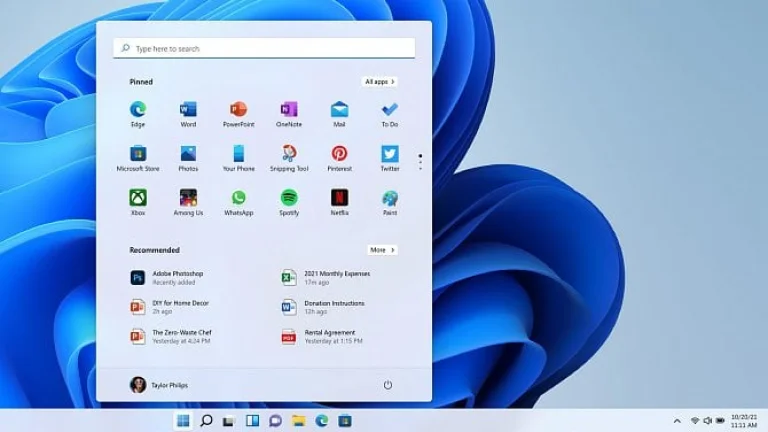Viewport: 768px width, 432px height.
Task: Expand the All apps list
Action: (x=380, y=82)
